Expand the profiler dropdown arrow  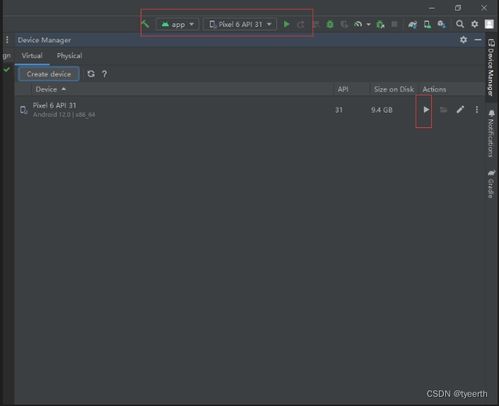coord(368,24)
